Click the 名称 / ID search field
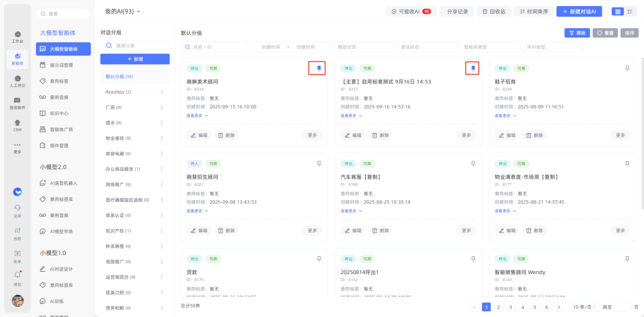 tap(215, 47)
